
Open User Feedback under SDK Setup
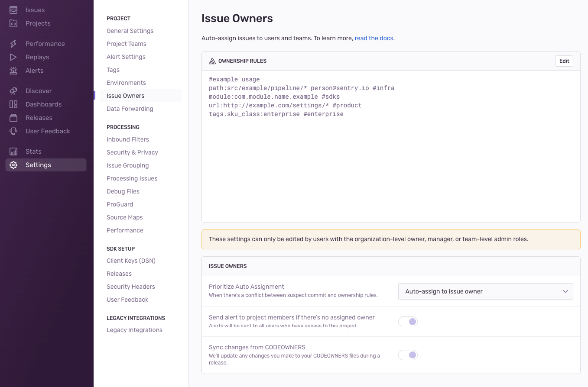point(127,300)
